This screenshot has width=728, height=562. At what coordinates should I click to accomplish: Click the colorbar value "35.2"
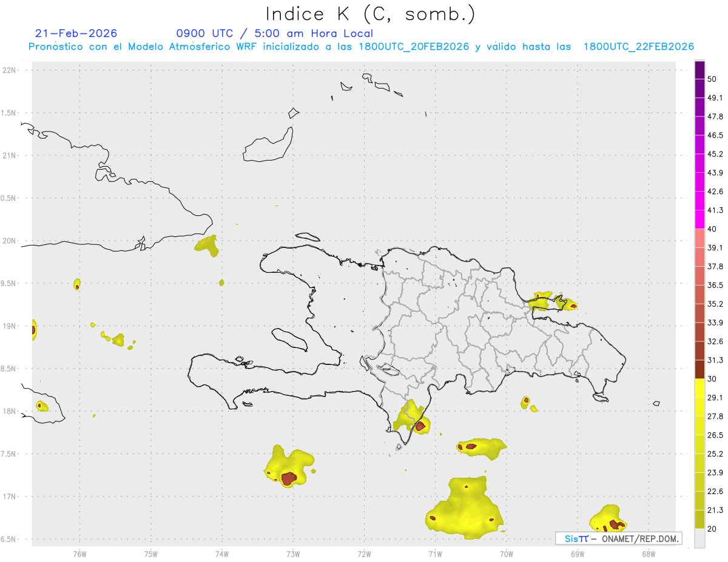715,304
